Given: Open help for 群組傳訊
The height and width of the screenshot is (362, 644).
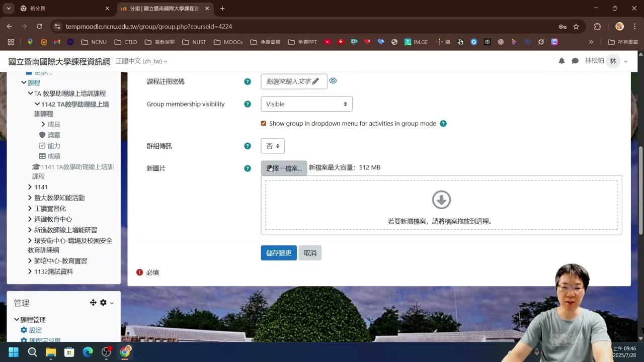Looking at the screenshot, I should (248, 146).
